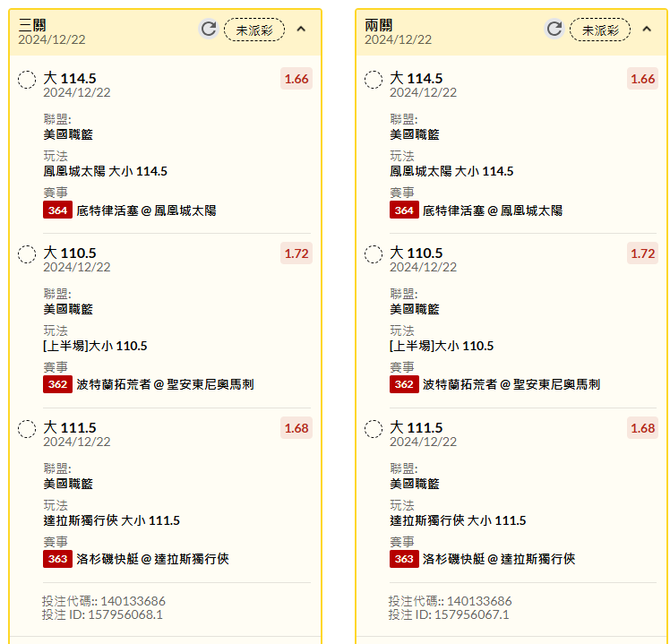Refresh the 三關 bet slip
The image size is (670, 644).
click(209, 29)
